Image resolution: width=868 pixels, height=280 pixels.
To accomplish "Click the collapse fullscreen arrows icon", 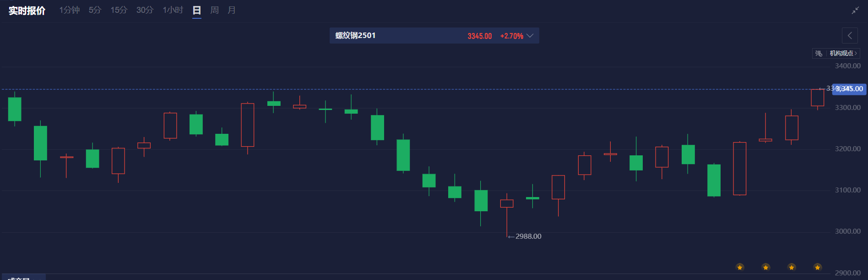I will (x=855, y=10).
